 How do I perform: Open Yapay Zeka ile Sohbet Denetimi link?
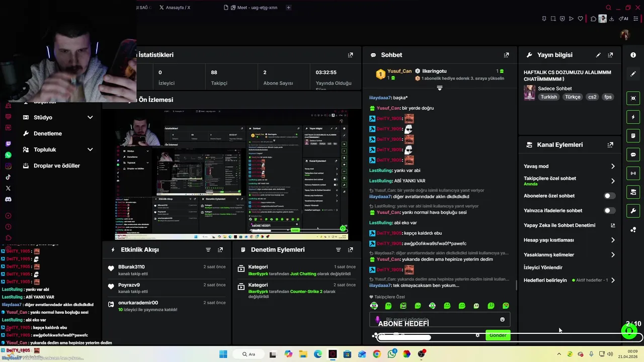point(569,225)
